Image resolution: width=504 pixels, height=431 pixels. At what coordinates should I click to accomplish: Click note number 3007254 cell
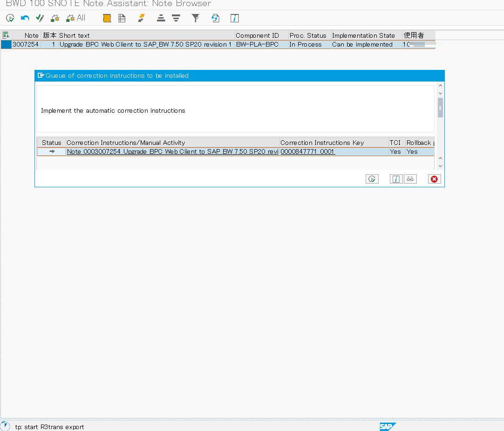[26, 44]
